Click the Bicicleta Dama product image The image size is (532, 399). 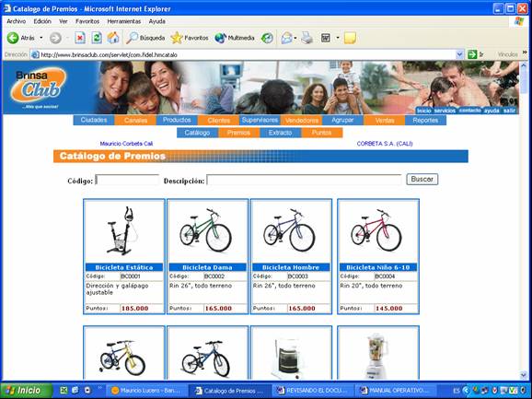coord(205,230)
